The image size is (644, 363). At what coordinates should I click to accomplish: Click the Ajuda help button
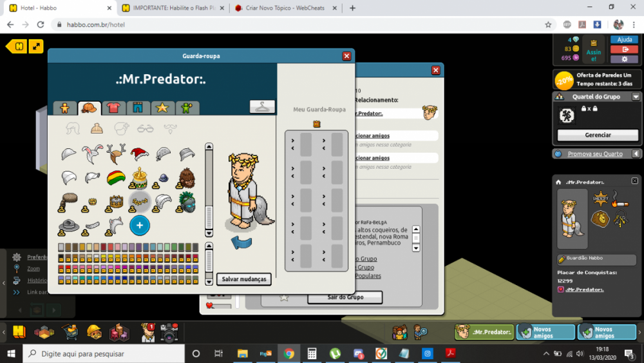coord(624,39)
